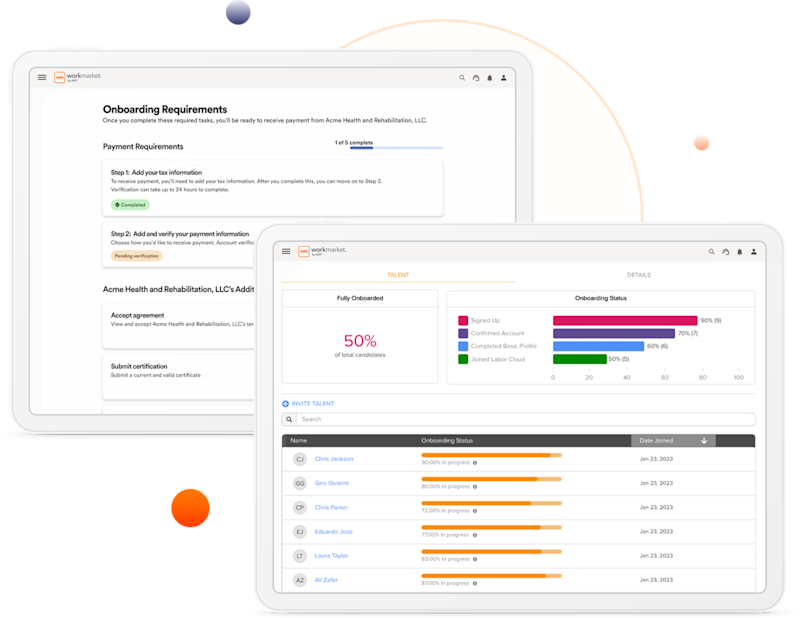Image resolution: width=800 pixels, height=618 pixels.
Task: Click Ali Zafer onboarding progress bar
Action: [x=491, y=576]
